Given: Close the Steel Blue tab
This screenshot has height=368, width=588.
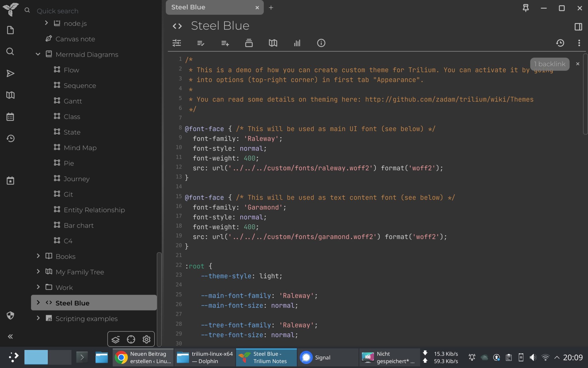Looking at the screenshot, I should tap(257, 8).
